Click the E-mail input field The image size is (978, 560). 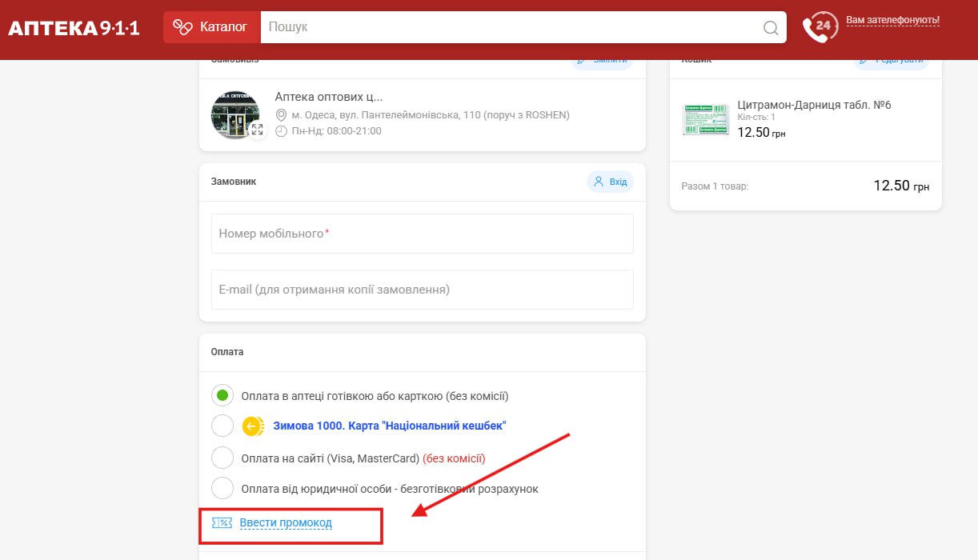422,290
